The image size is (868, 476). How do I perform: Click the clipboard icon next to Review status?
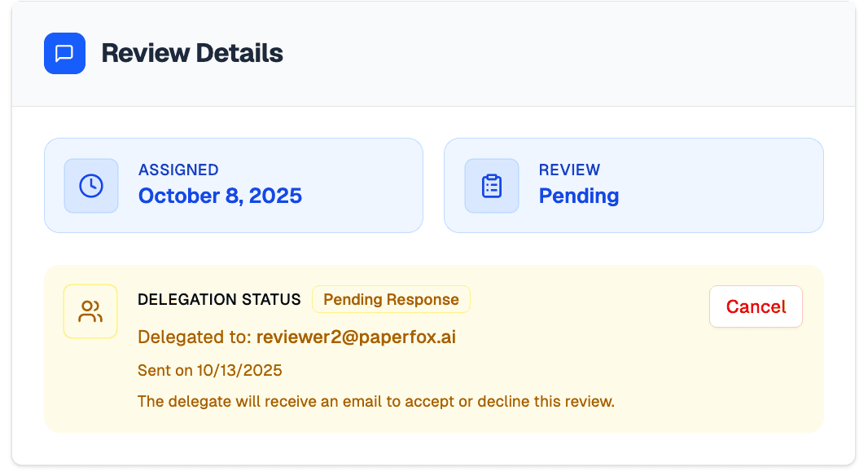[x=491, y=185]
